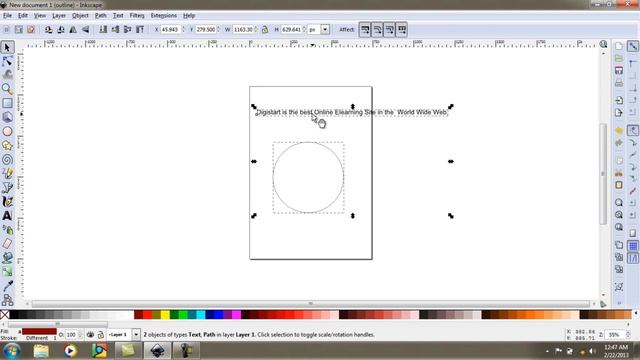The height and width of the screenshot is (360, 640).
Task: Click Rotate 90 degrees counter-clockwise icon
Action: point(49,29)
